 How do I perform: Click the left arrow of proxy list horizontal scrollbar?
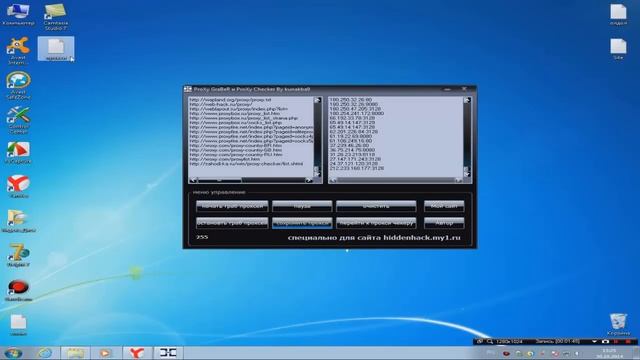click(333, 180)
